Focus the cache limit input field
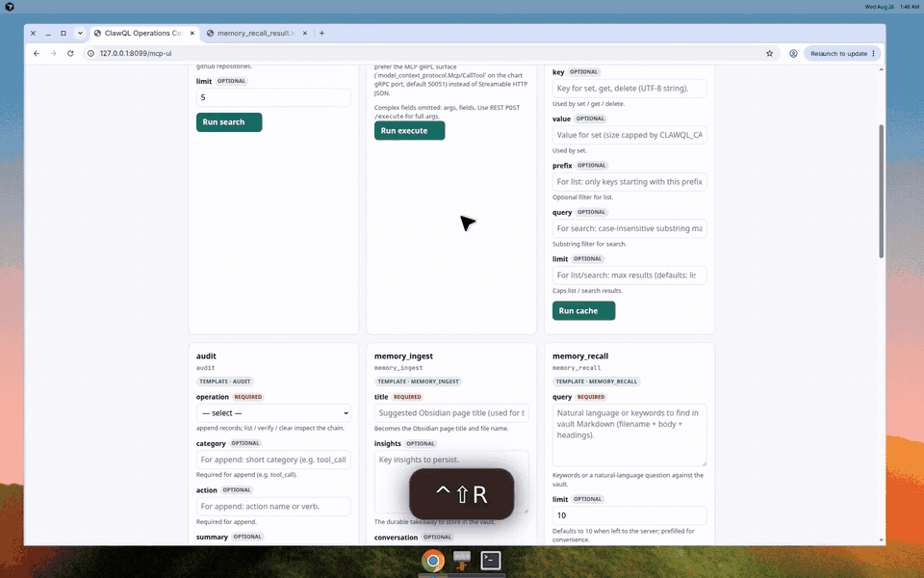924x578 pixels. (x=629, y=275)
